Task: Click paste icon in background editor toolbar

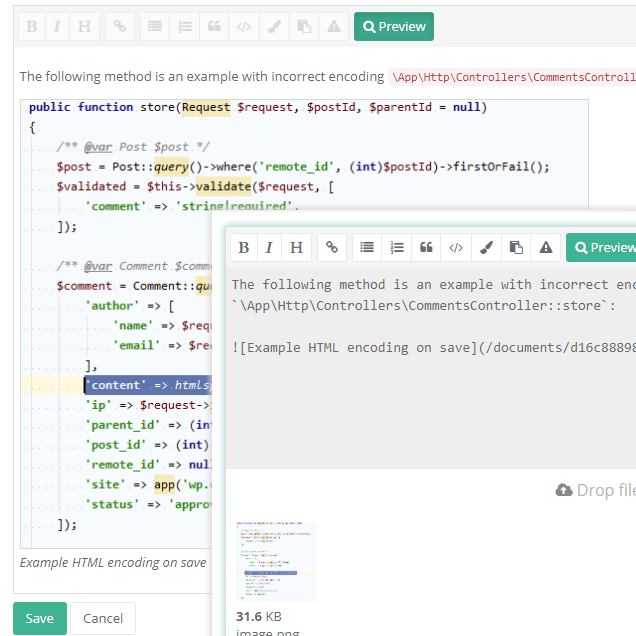Action: click(304, 27)
